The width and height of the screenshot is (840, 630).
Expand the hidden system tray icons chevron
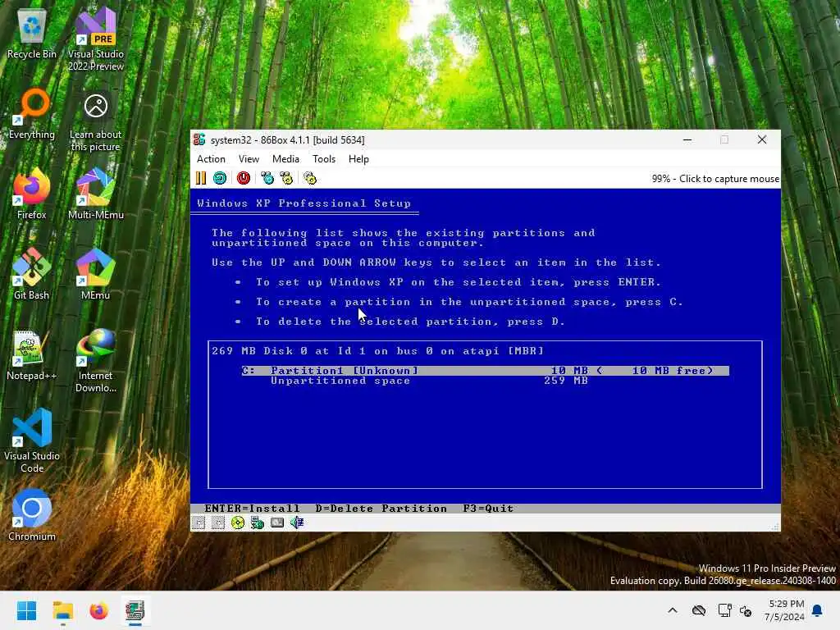tap(673, 610)
